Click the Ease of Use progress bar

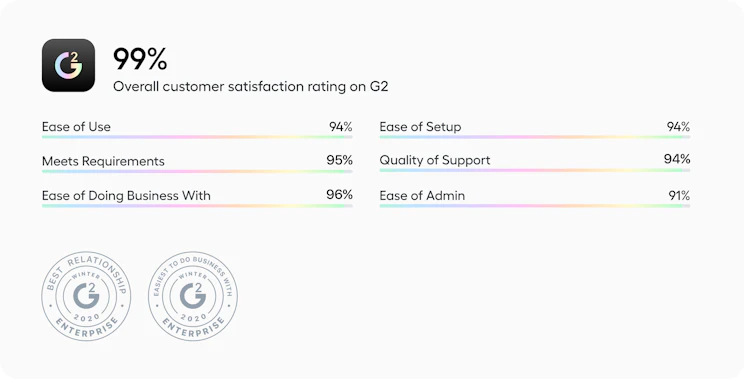[197, 137]
